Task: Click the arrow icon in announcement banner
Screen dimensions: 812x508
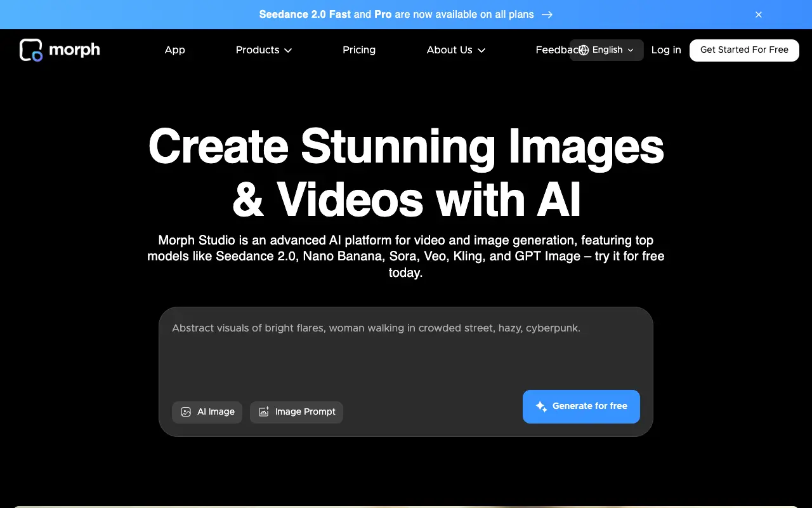Action: (x=547, y=14)
